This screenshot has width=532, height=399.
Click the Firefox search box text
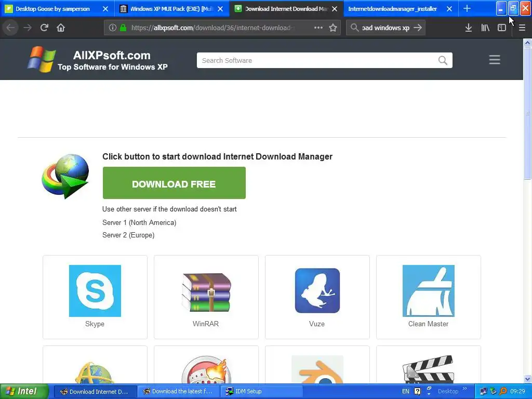click(x=386, y=28)
